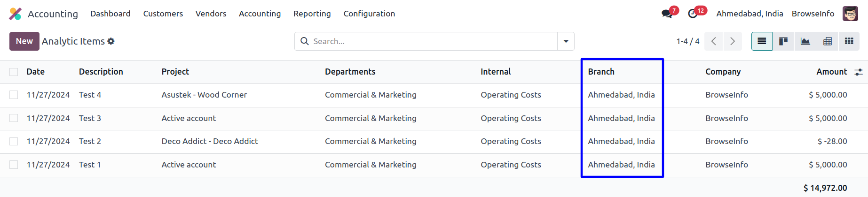
Task: Click the New button
Action: pos(24,41)
